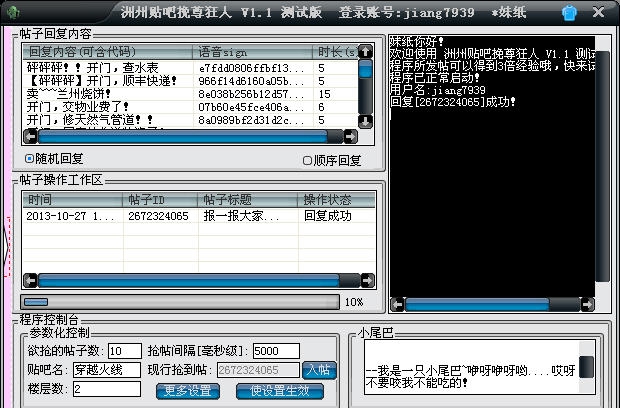The image size is (620, 408).
Task: Select reply row 卖~~~兰州烧饼
Action: (69, 94)
